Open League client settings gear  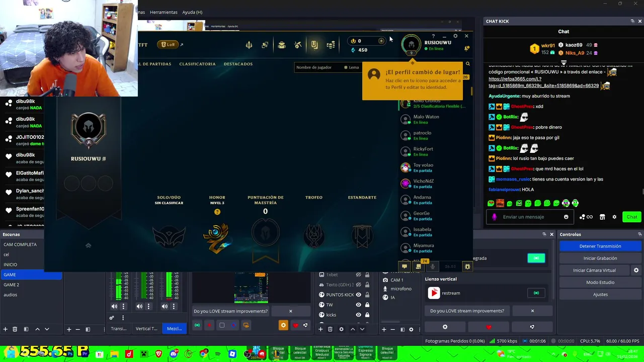pyautogui.click(x=455, y=36)
